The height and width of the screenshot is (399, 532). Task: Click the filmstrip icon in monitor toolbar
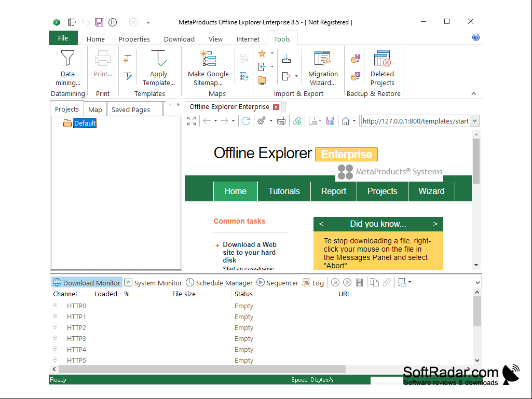pyautogui.click(x=359, y=282)
